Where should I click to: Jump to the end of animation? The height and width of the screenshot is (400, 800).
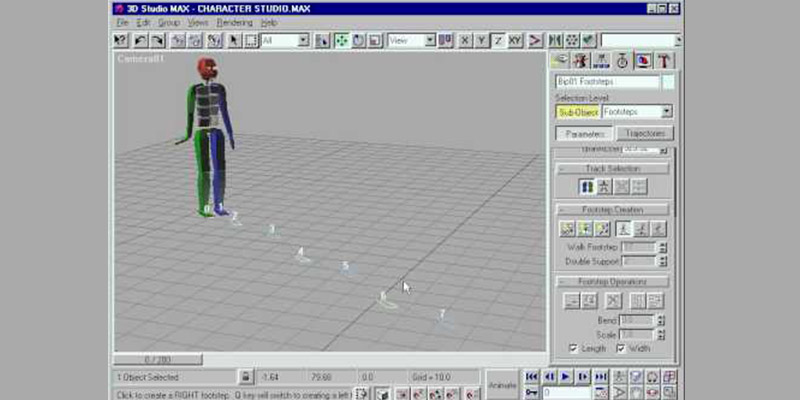coord(601,377)
